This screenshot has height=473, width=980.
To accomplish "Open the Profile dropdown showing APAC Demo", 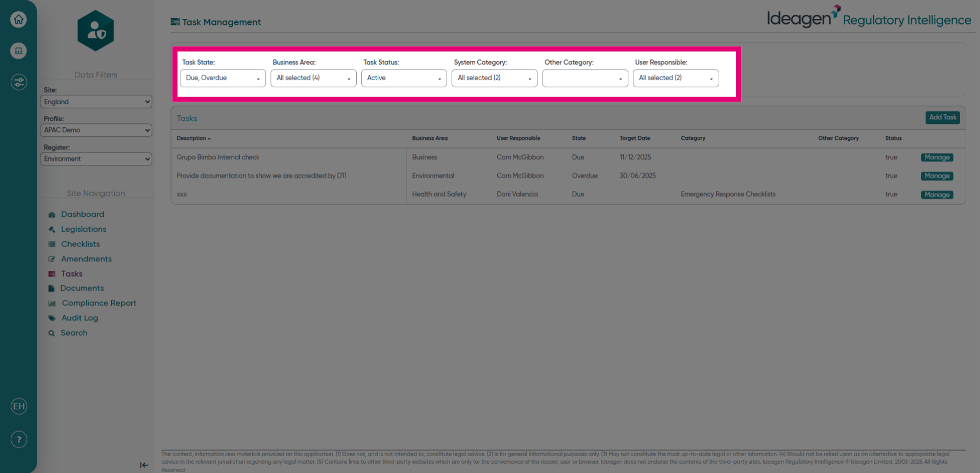I will tap(96, 130).
